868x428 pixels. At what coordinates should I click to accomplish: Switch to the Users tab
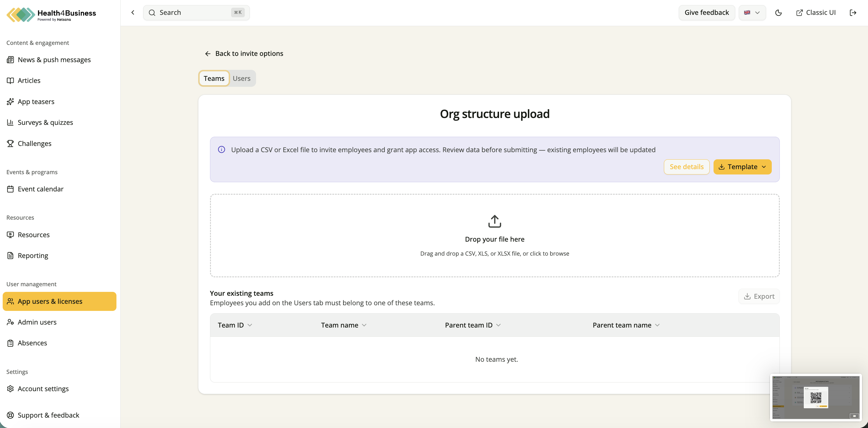click(242, 78)
